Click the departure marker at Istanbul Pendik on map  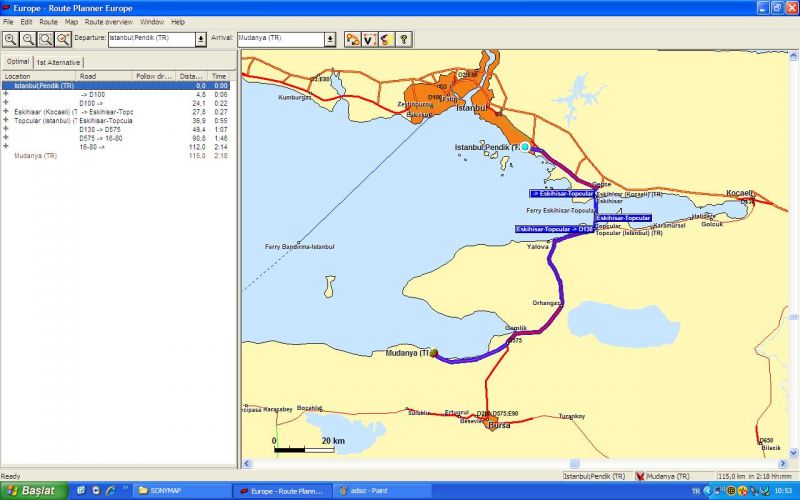click(525, 147)
